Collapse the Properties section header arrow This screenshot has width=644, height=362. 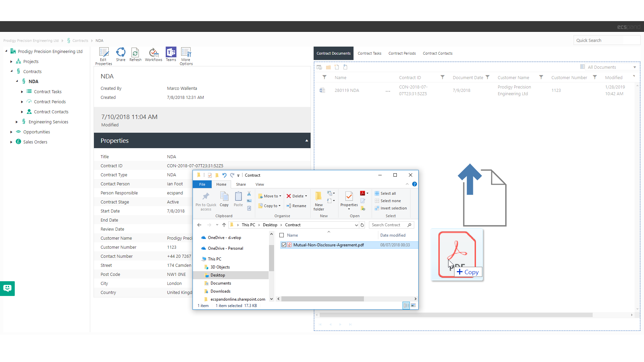pos(307,140)
